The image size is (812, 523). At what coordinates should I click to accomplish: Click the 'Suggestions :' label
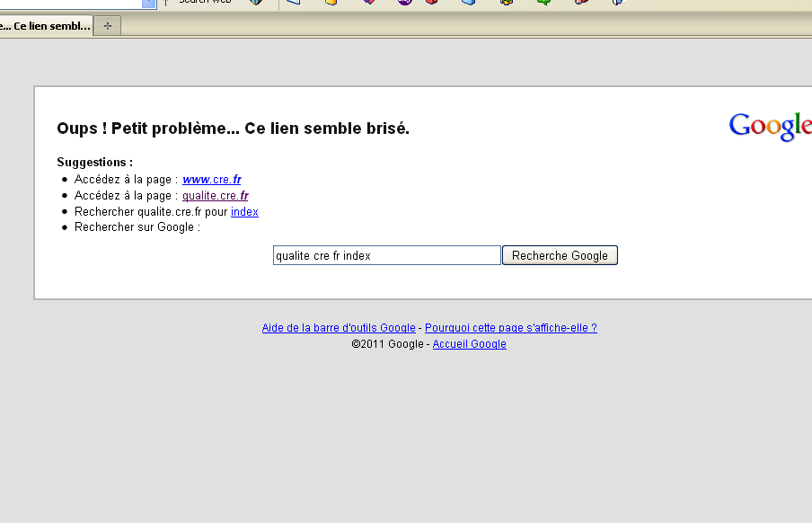tap(95, 163)
